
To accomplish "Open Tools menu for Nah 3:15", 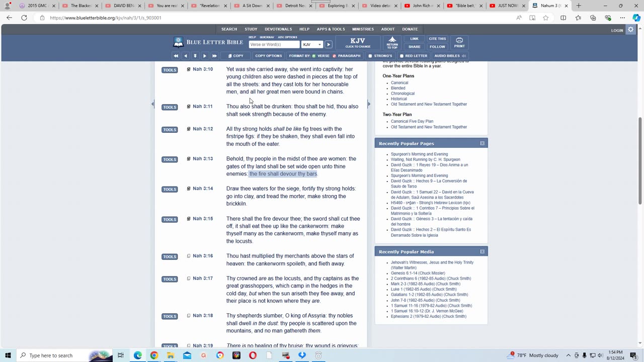I will tap(170, 220).
